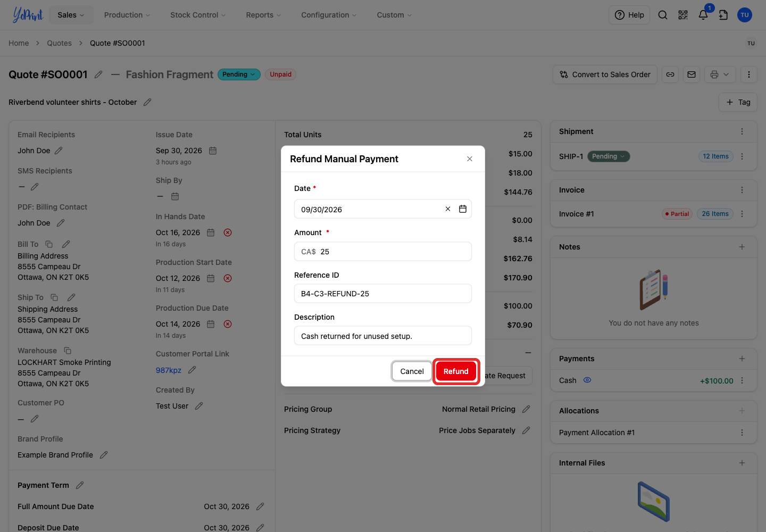Image resolution: width=766 pixels, height=532 pixels.
Task: Open the Production menu
Action: 127,15
